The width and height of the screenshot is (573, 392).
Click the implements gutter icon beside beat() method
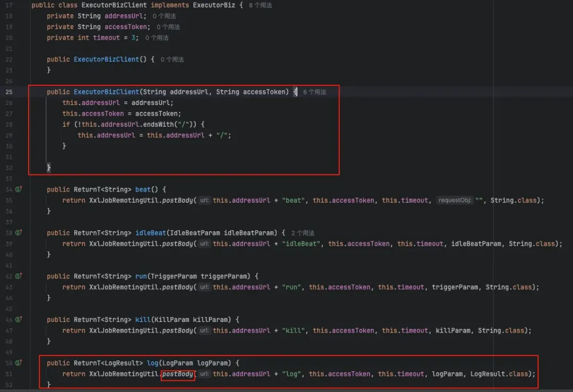[18, 189]
